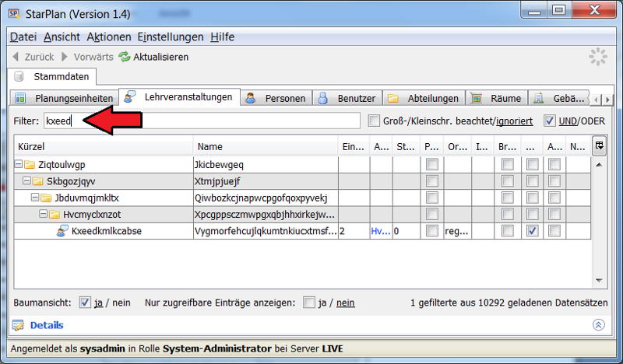623x364 pixels.
Task: Click the Hvcmyclxnzot folder icon
Action: pyautogui.click(x=55, y=215)
